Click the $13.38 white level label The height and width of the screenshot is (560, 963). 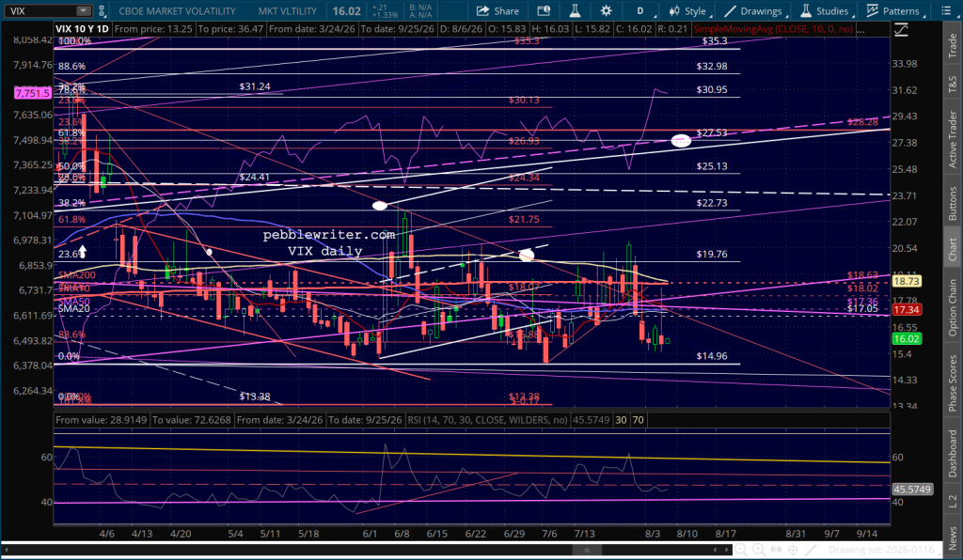click(254, 397)
